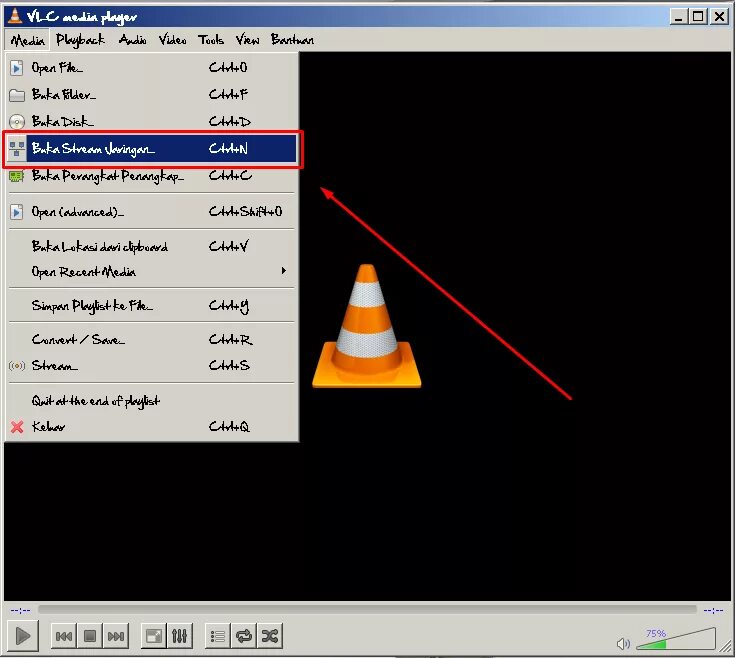Minimize the VLC window
Screen dimensions: 735x658
pos(678,17)
